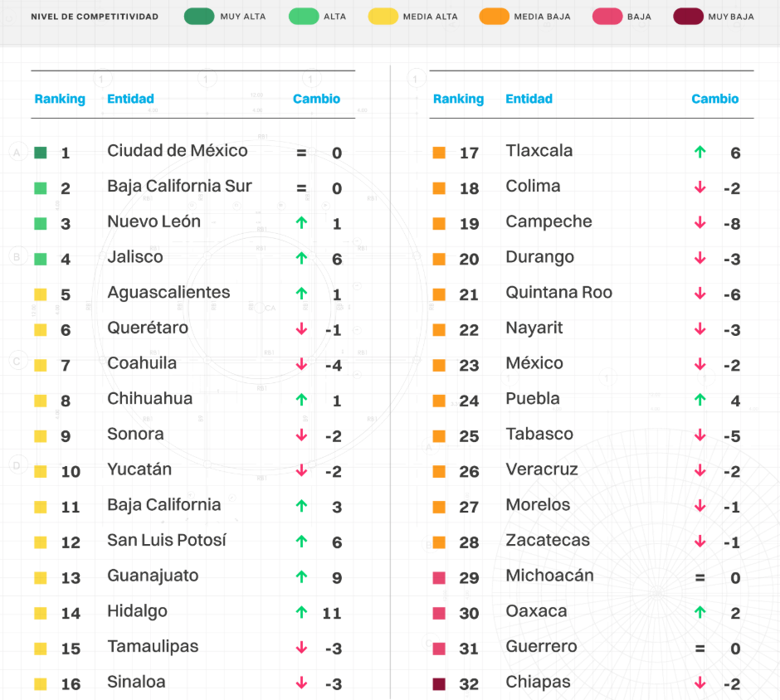Click the ALTA light green legend pill
Viewport: 780px width, 700px height.
304,17
